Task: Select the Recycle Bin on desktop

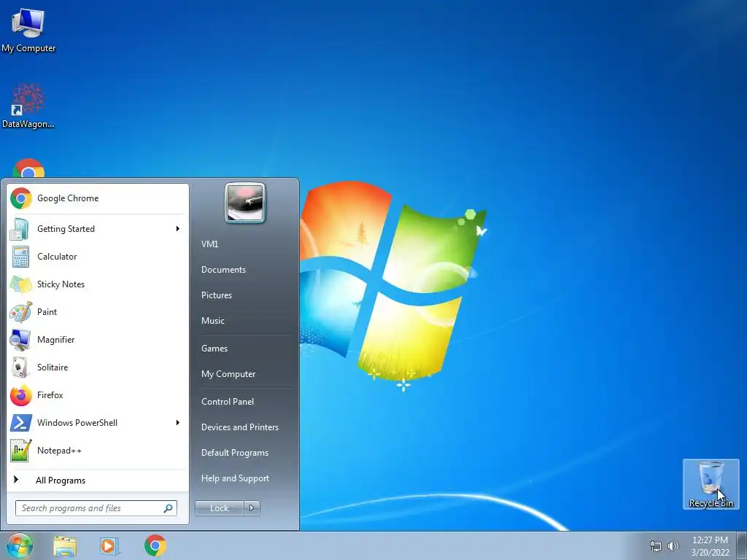Action: point(711,484)
